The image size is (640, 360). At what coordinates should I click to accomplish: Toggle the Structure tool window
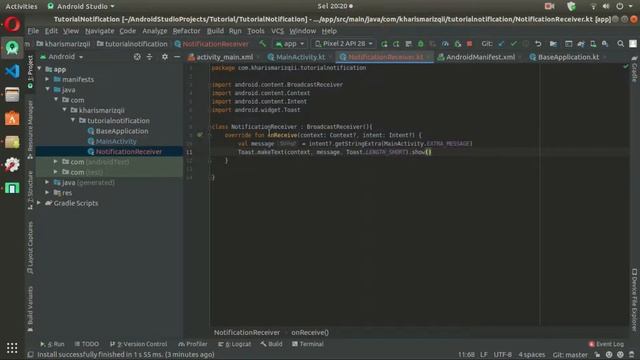30,190
